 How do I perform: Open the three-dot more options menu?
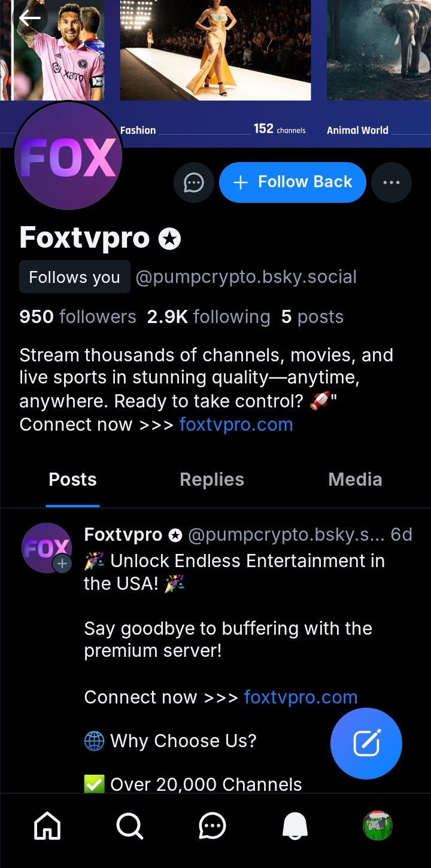(391, 182)
